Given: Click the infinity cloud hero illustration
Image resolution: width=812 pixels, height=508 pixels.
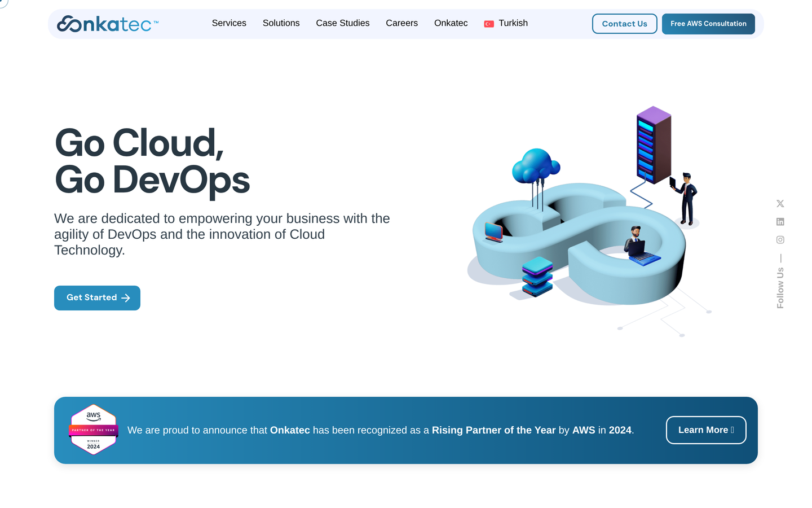Looking at the screenshot, I should [586, 221].
